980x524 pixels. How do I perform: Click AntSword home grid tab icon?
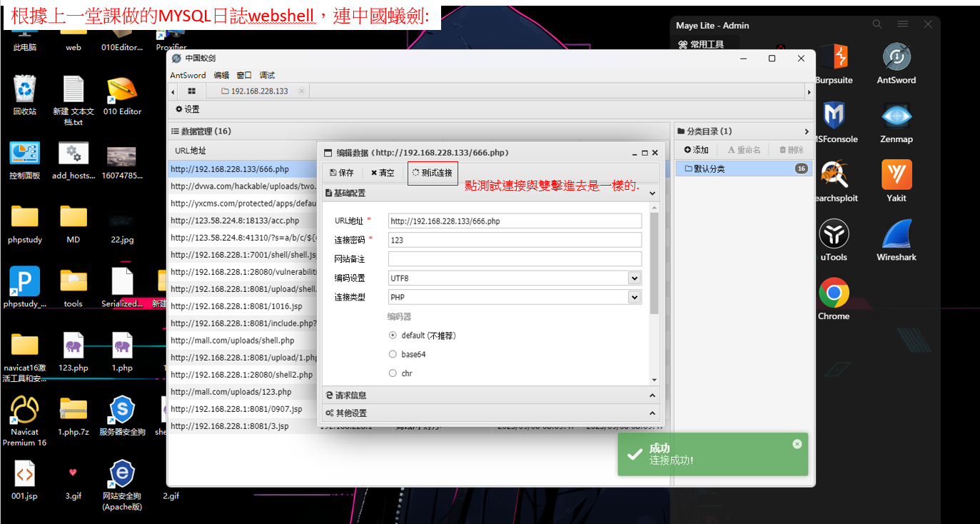point(191,91)
